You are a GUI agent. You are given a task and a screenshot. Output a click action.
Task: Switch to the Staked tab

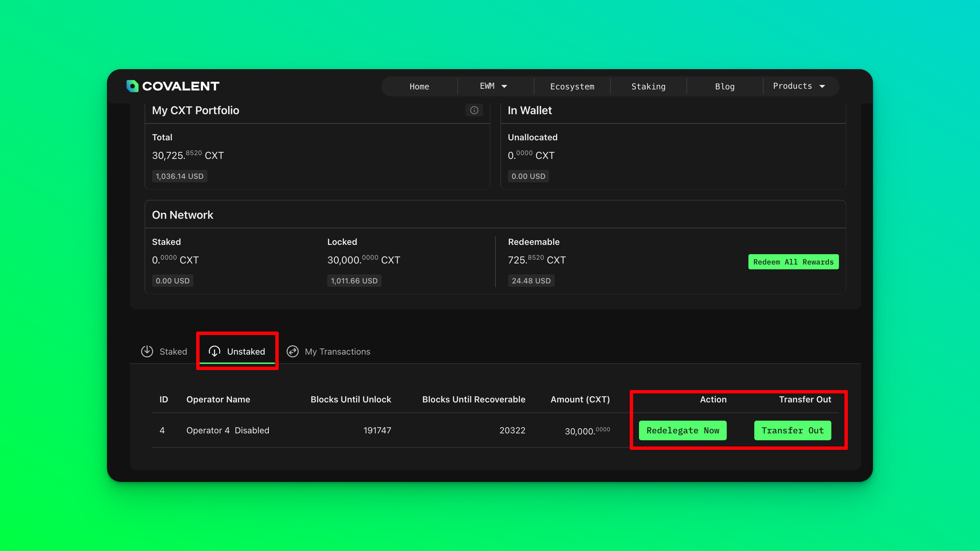164,352
